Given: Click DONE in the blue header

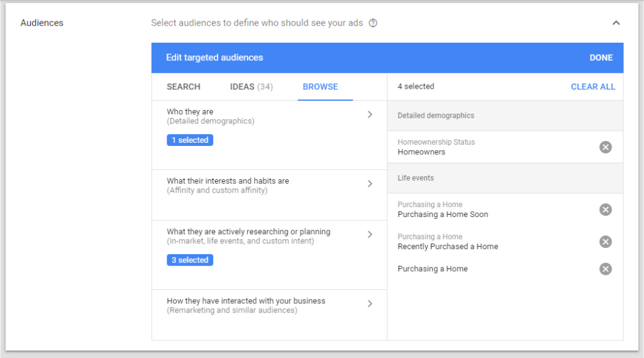Looking at the screenshot, I should click(x=601, y=57).
